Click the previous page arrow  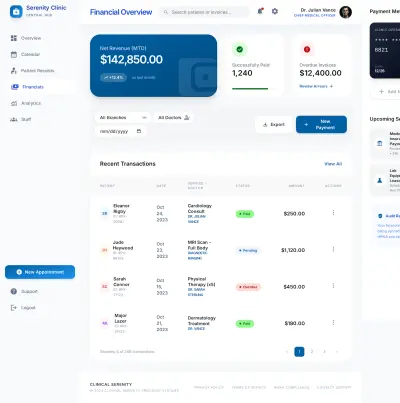(x=287, y=352)
